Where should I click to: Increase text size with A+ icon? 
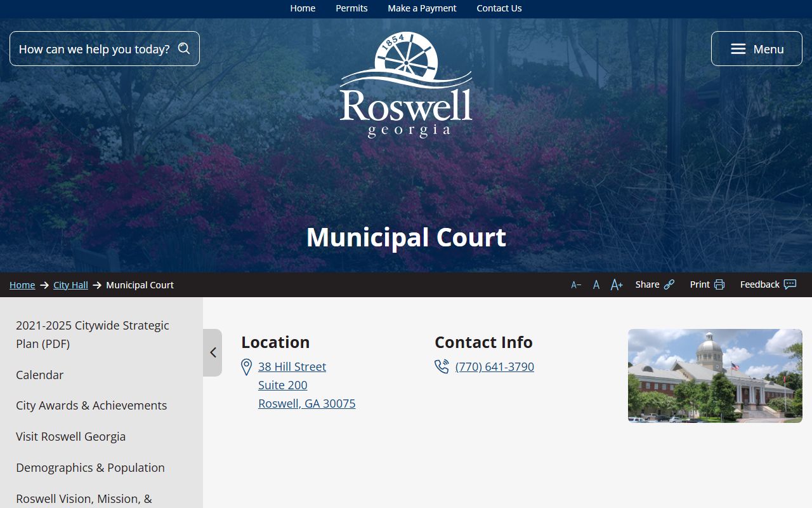click(x=617, y=285)
